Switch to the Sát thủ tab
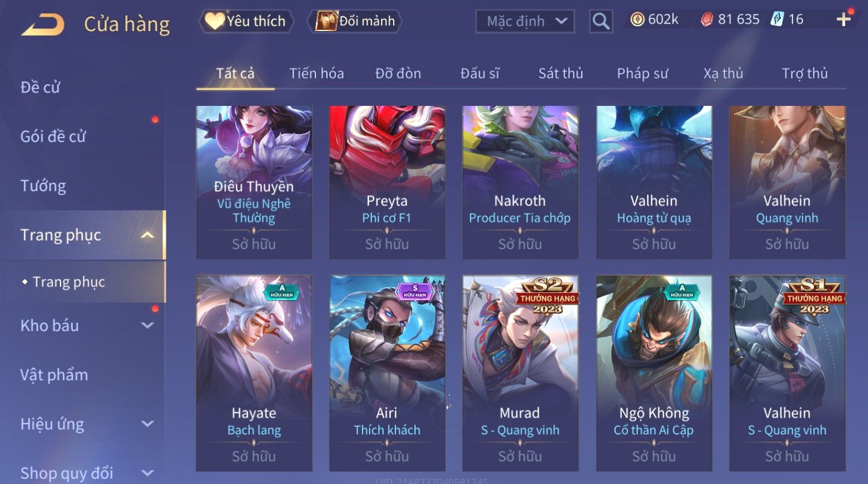 tap(561, 74)
